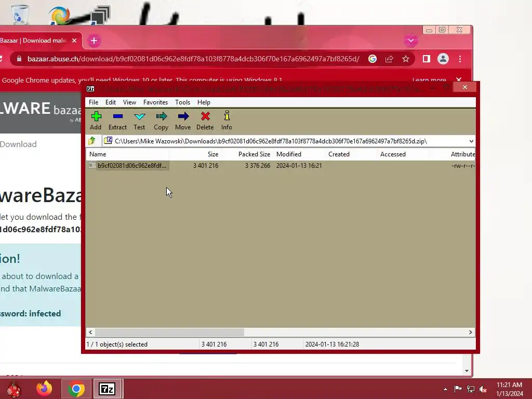Click the red Delete tool icon

pos(205,116)
